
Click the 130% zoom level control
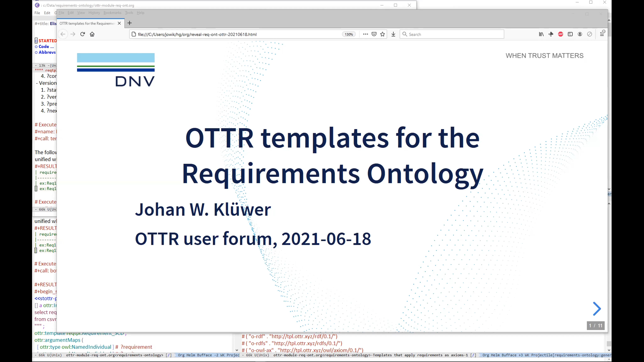(x=349, y=34)
